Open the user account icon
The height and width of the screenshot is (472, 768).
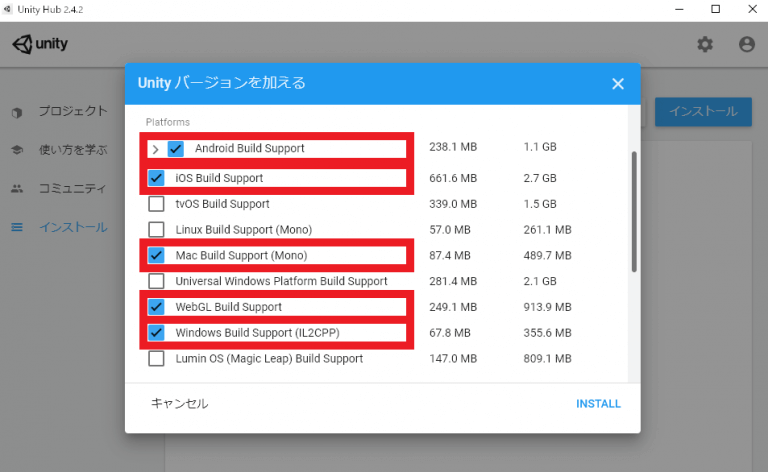tap(746, 44)
